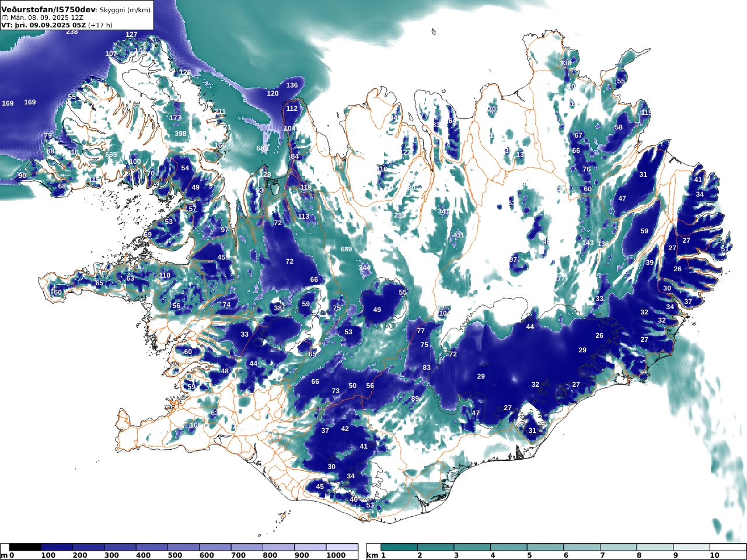747x560 pixels.
Task: Select the map value 138
Action: tap(566, 63)
